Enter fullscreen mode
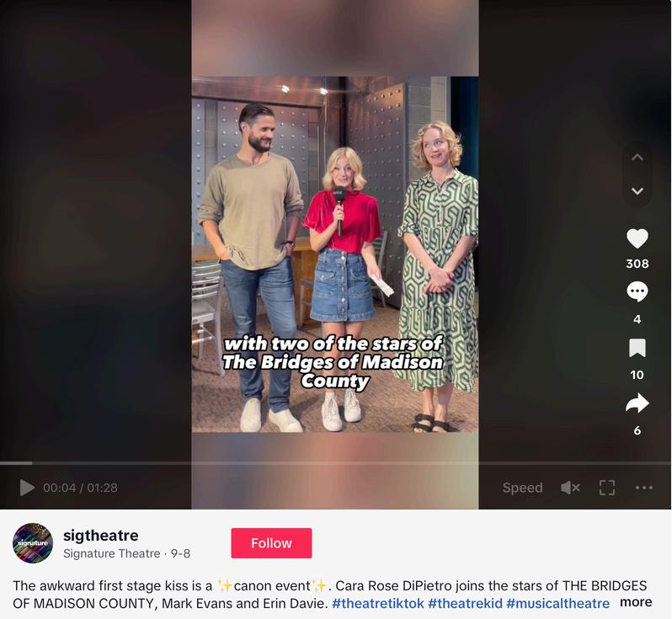The width and height of the screenshot is (672, 619). point(607,488)
